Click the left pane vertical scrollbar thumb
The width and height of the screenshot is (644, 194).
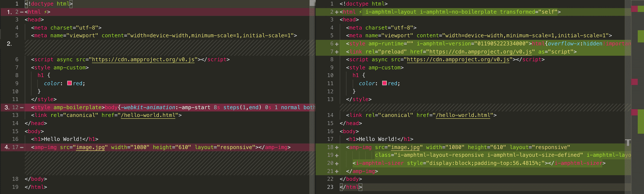312,3
